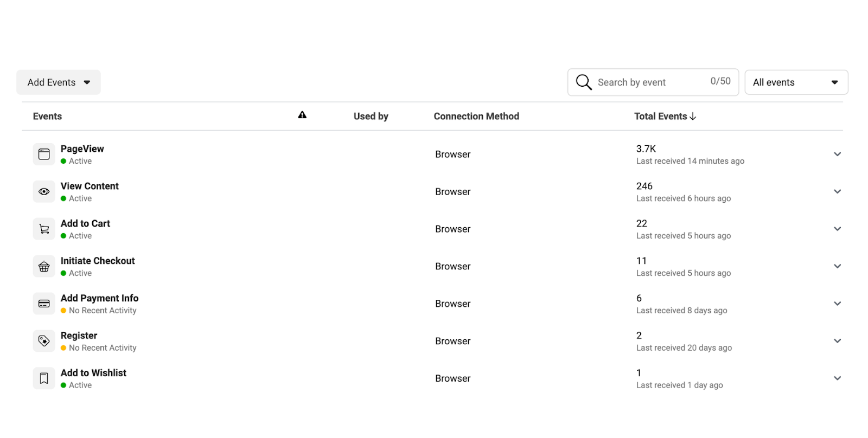Click the Events column header

[x=47, y=116]
